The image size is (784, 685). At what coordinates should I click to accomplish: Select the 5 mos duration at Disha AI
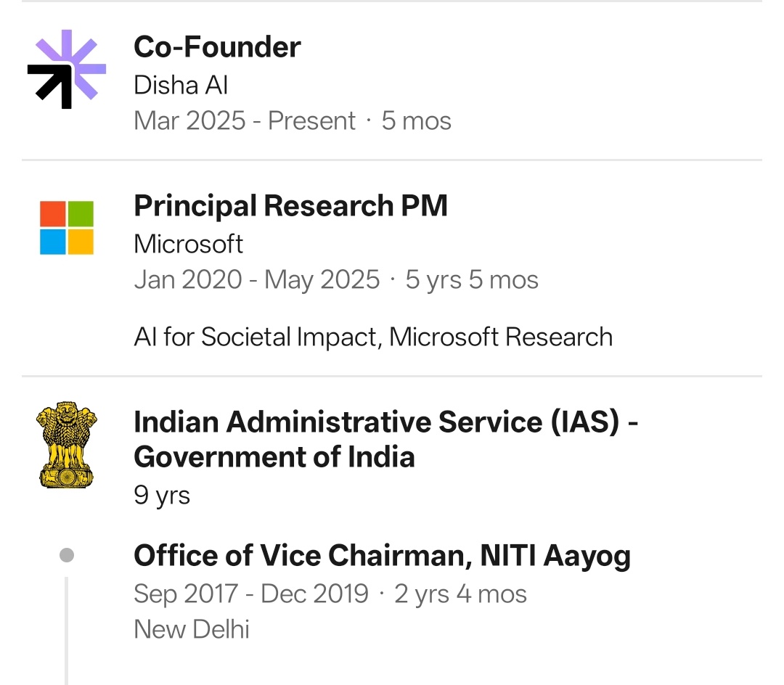(416, 121)
